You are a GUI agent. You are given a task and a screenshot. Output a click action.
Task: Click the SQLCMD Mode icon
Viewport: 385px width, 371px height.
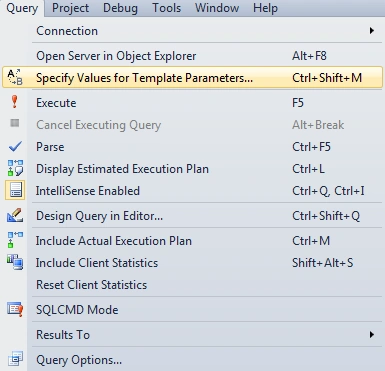coord(15,309)
